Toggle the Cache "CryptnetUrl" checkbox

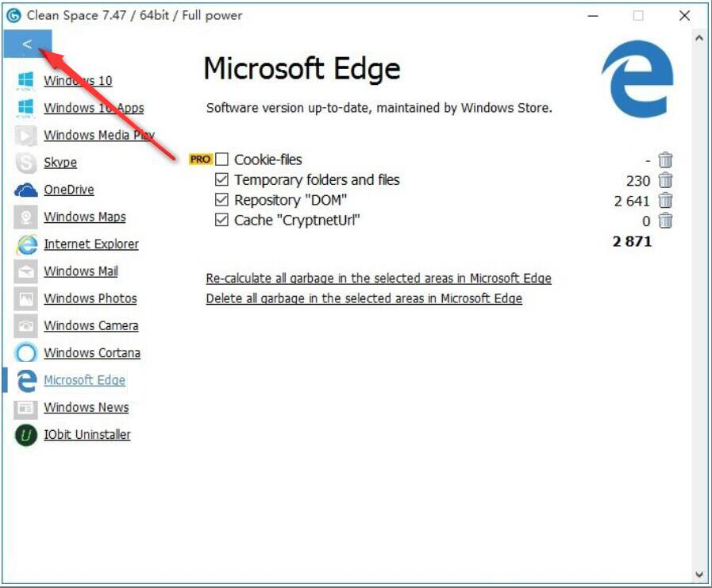coord(221,221)
